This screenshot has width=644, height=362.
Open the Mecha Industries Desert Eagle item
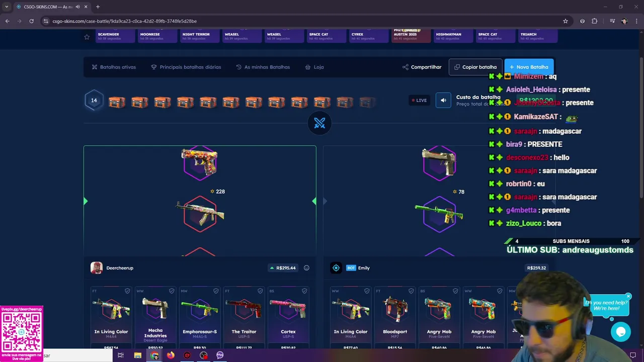tap(155, 318)
